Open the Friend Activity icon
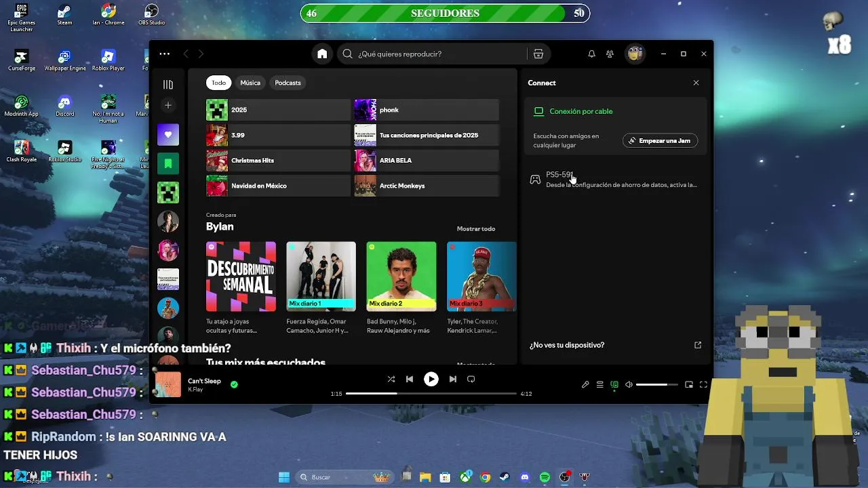Screen dimensions: 868x488 pos(610,54)
